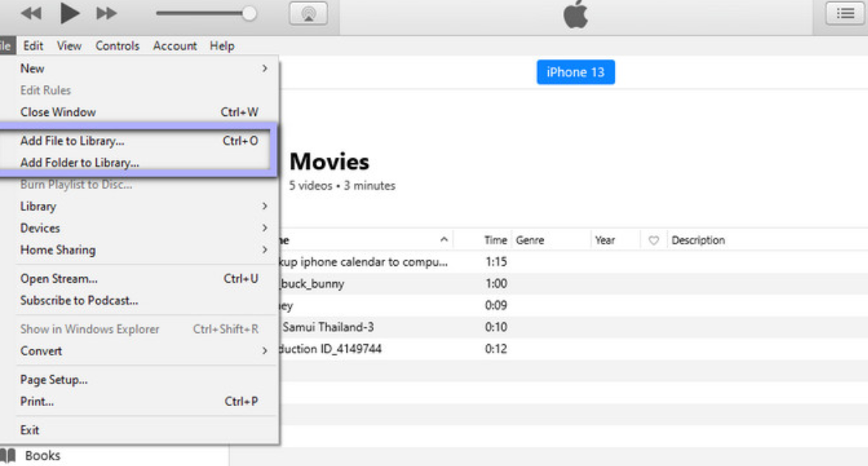Sort by the Genre column header
Screen dimensions: 868x466
[x=530, y=240]
